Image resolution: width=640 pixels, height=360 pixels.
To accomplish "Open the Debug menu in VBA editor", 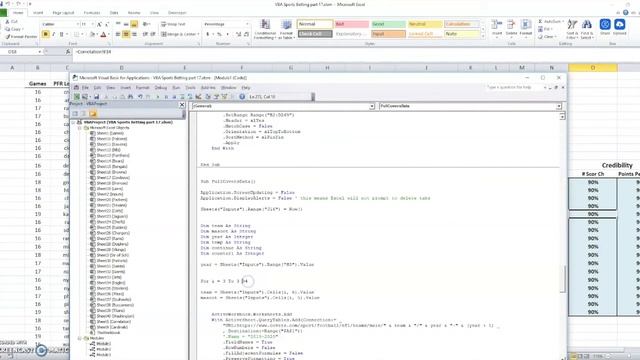I will click(x=160, y=88).
